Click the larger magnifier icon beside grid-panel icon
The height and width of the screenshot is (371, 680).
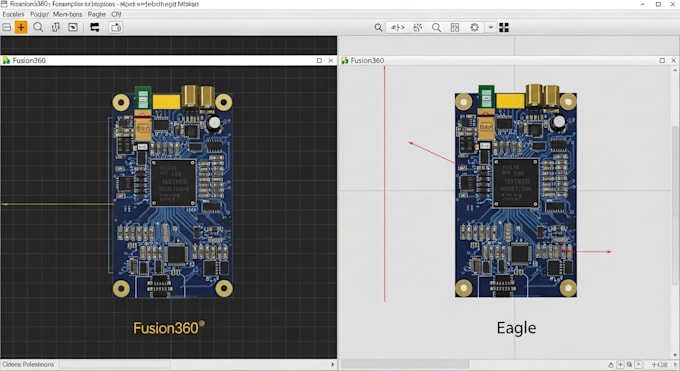click(436, 27)
